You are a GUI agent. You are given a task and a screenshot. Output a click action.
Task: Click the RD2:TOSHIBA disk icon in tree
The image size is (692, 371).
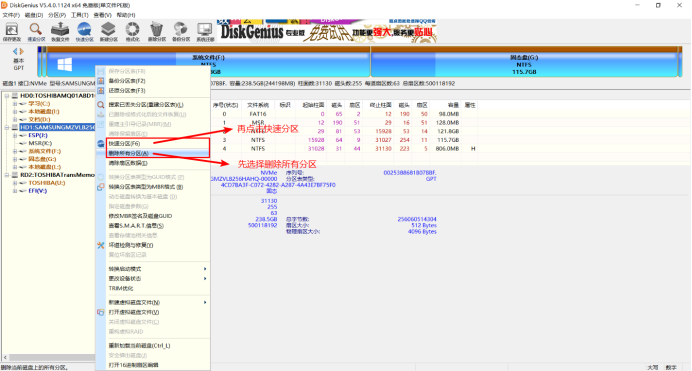(x=15, y=175)
